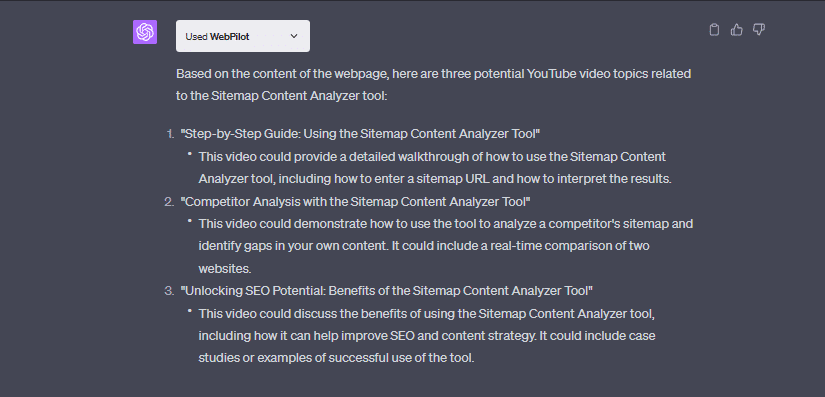Give the response a thumbs up

[x=736, y=30]
